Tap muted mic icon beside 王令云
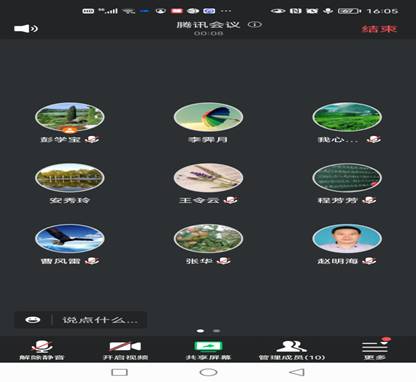416x382 pixels. [x=231, y=200]
